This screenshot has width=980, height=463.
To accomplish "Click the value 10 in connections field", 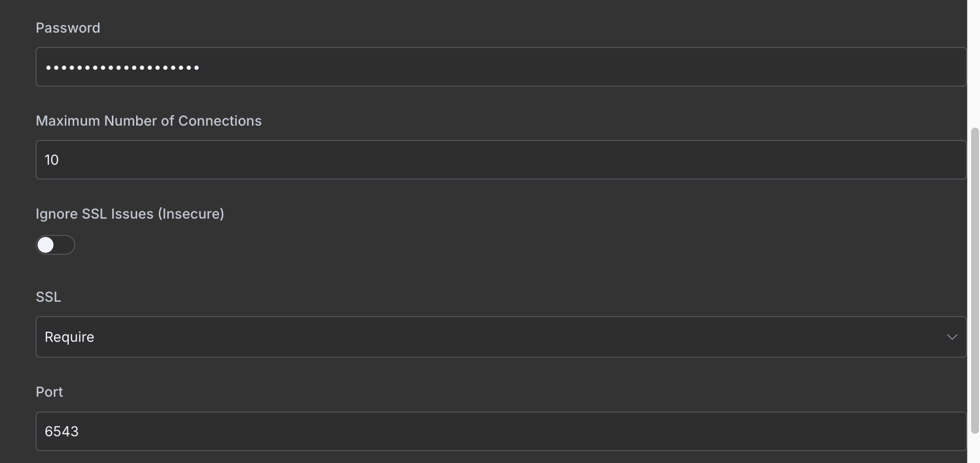I will click(51, 160).
